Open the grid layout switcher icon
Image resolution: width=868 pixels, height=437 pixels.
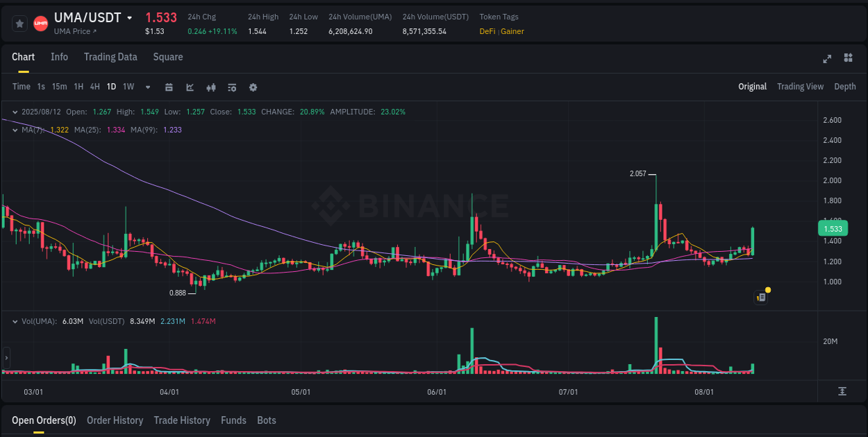(x=847, y=59)
